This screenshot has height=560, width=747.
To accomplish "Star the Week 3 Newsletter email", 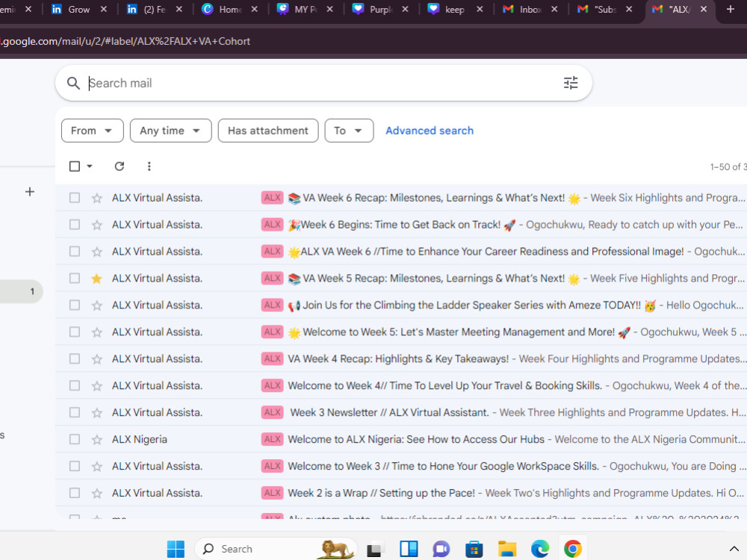I will point(96,413).
